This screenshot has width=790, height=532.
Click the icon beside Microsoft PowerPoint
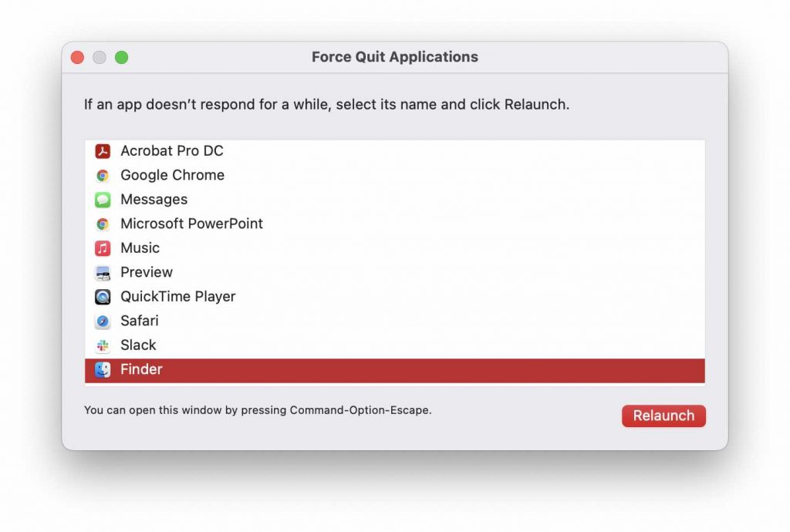[x=103, y=224]
